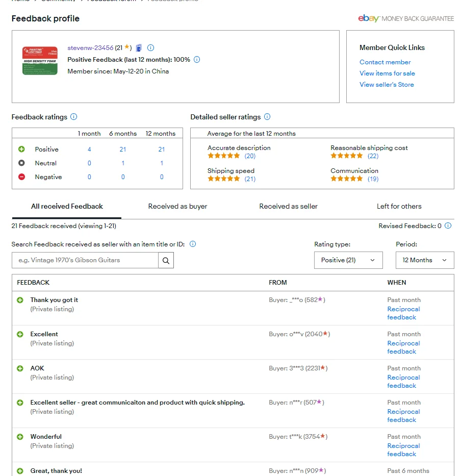Open the Left for others tab
This screenshot has width=462, height=476.
tap(399, 207)
